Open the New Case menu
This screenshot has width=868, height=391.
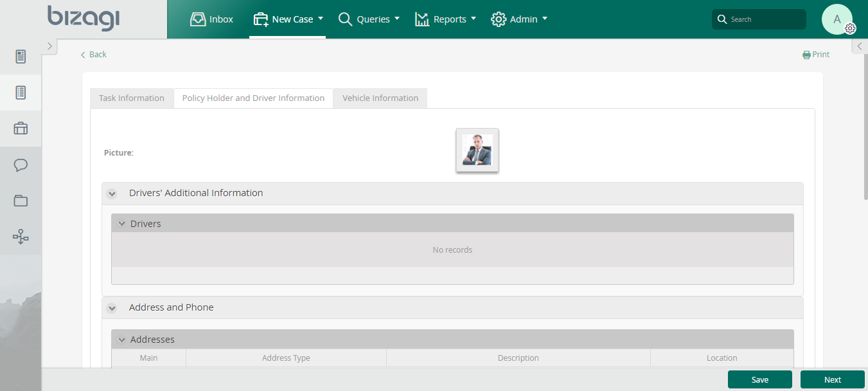[x=288, y=19]
